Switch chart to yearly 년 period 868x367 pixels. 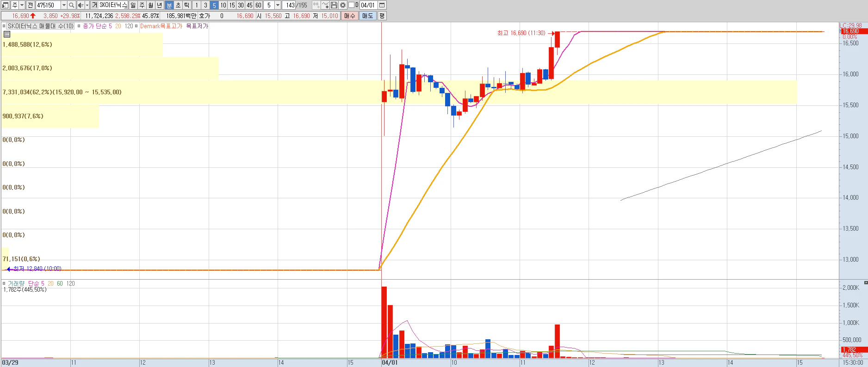click(x=160, y=5)
